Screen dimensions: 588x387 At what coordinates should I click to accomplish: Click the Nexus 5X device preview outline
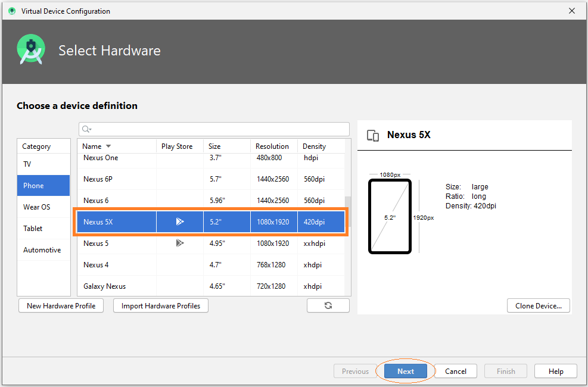pos(390,217)
